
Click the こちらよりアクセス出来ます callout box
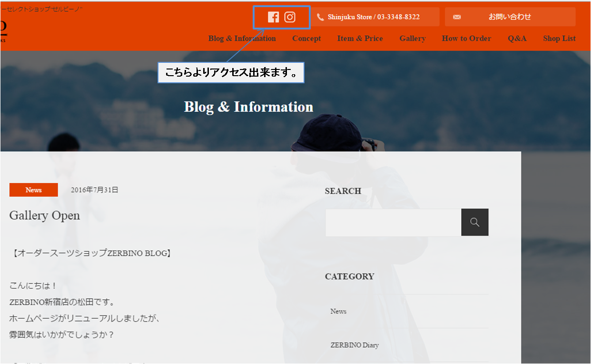pyautogui.click(x=231, y=73)
